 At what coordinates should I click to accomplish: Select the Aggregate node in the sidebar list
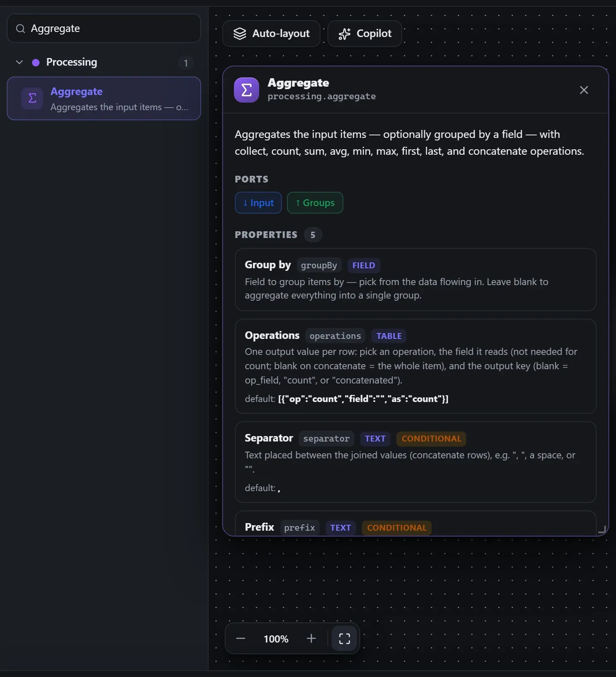104,98
